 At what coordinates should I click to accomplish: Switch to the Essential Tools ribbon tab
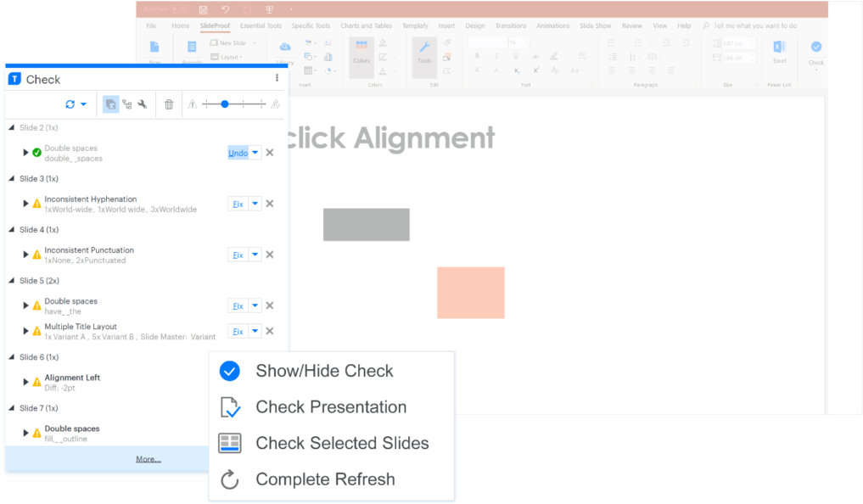[261, 26]
